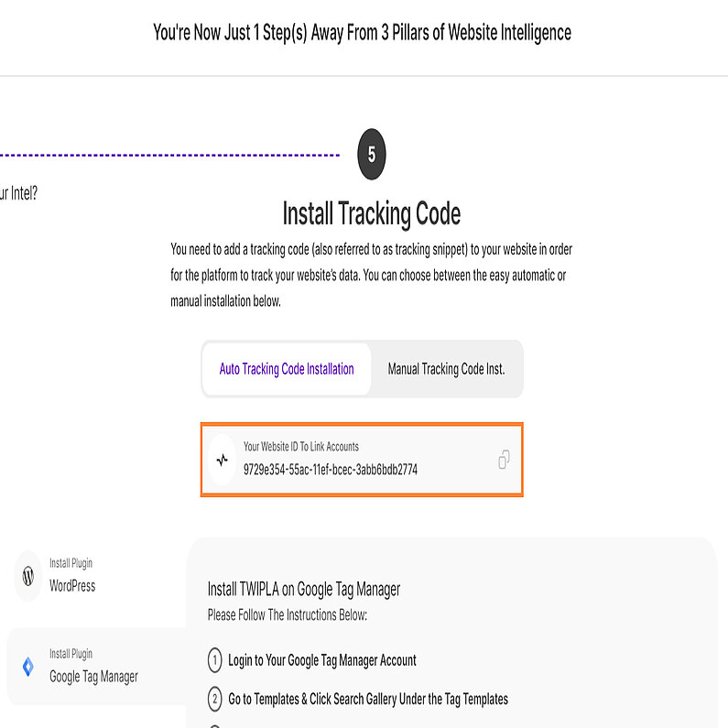728x728 pixels.
Task: Click the numbered circle for instruction 1
Action: click(x=215, y=660)
